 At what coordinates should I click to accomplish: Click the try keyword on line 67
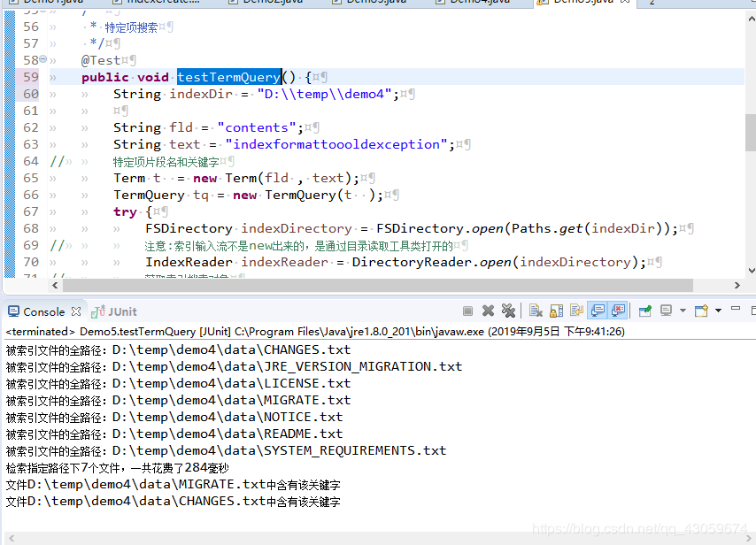pos(126,212)
